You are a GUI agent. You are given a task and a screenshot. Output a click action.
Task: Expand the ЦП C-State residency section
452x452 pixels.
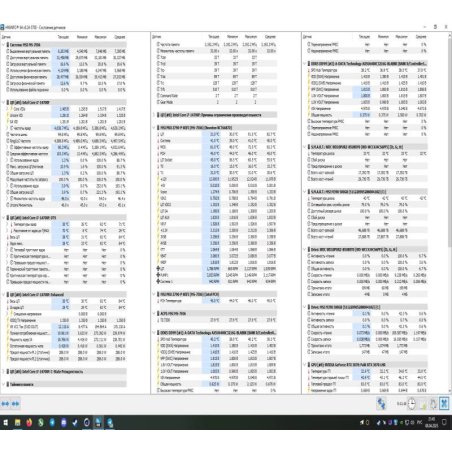(4, 372)
